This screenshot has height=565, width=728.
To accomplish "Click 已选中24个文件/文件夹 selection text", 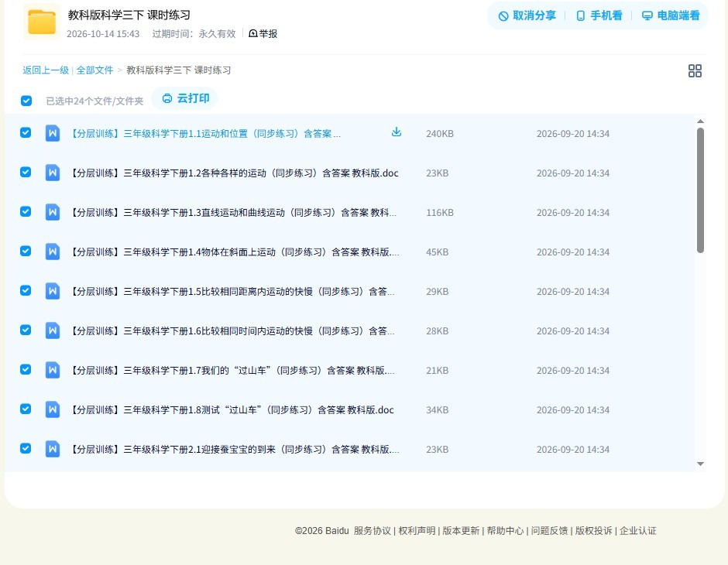I will tap(94, 101).
